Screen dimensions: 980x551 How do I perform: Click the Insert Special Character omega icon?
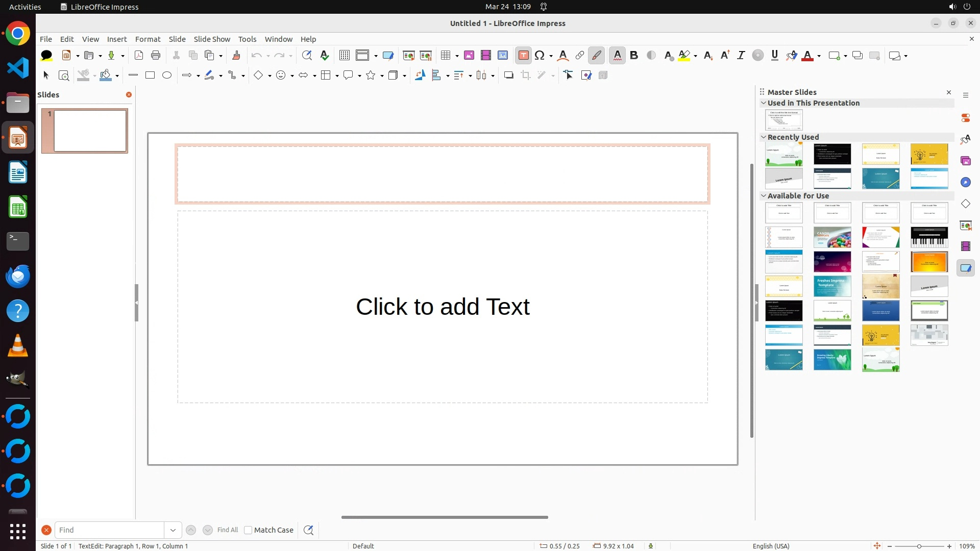coord(540,56)
